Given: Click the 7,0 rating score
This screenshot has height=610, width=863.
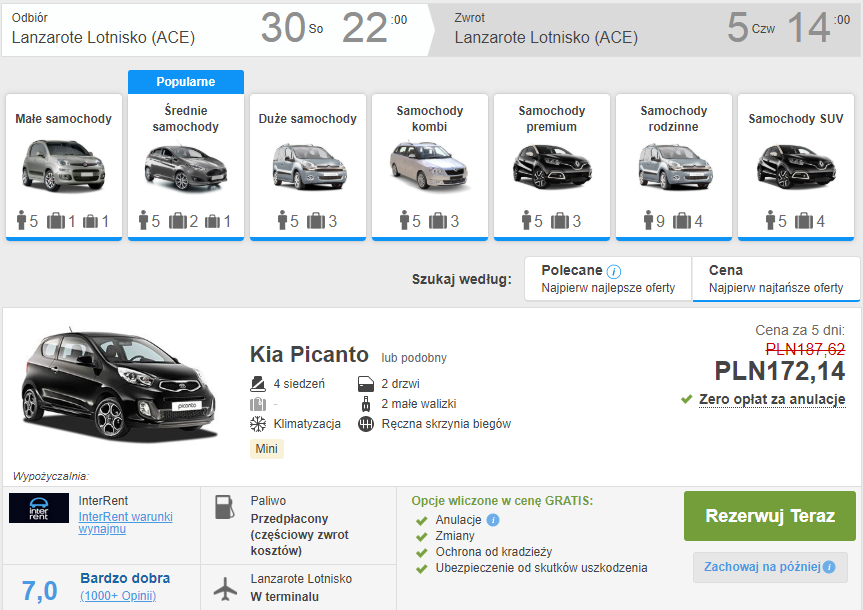Looking at the screenshot, I should click(40, 591).
